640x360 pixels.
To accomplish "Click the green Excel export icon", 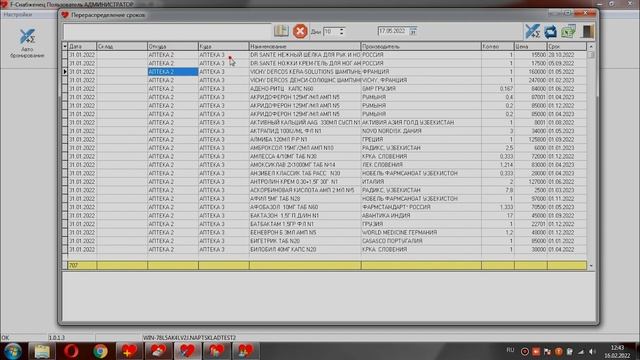I will pos(568,31).
